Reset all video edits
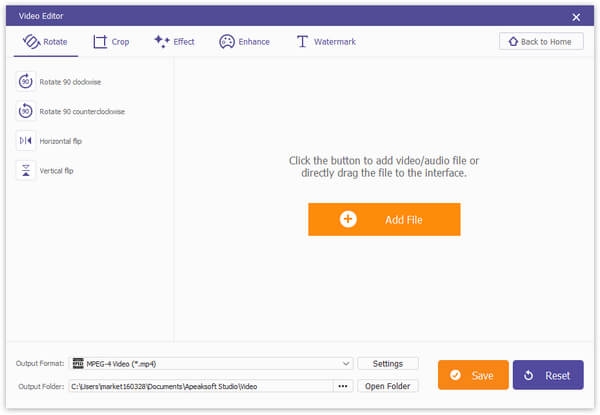This screenshot has width=600, height=415. 548,375
